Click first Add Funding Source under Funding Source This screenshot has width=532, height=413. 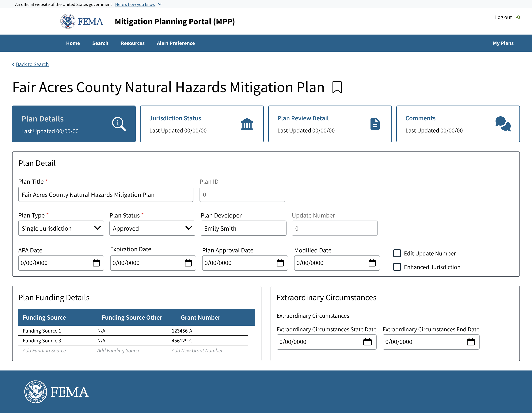pyautogui.click(x=44, y=350)
